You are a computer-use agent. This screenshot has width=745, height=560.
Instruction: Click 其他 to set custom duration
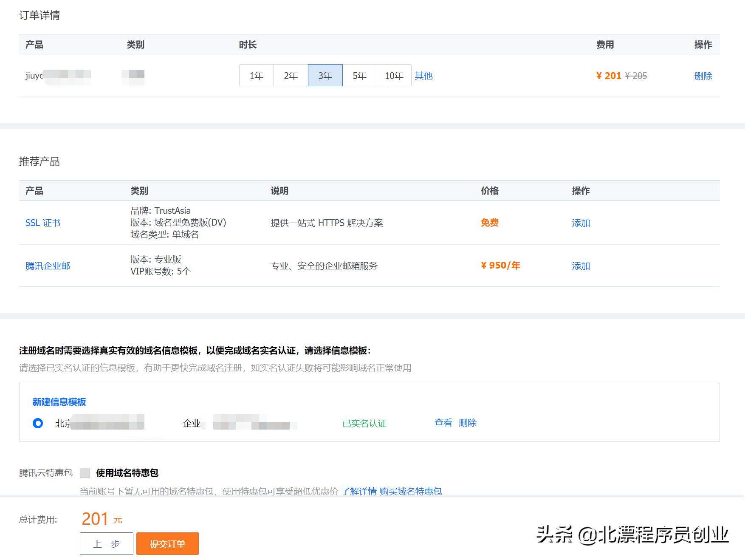pos(423,75)
